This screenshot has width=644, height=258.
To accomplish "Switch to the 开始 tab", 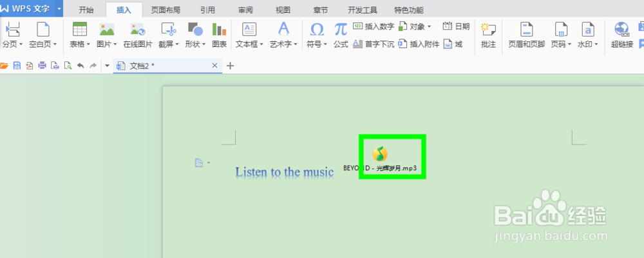I will coord(86,10).
